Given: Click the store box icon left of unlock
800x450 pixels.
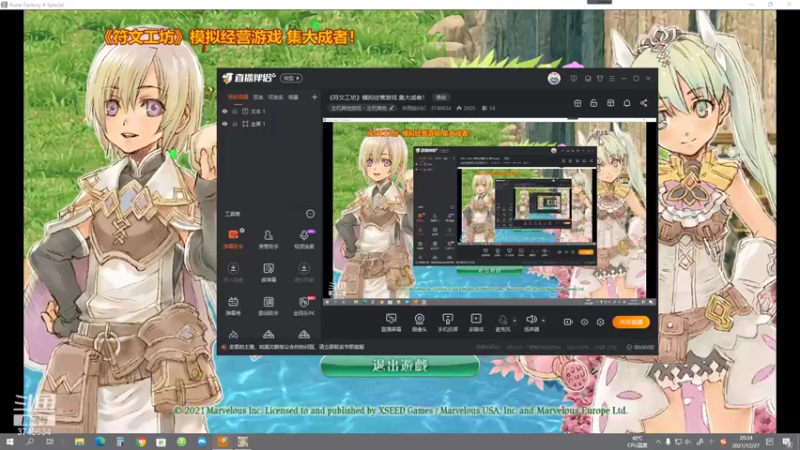Looking at the screenshot, I should pos(578,103).
